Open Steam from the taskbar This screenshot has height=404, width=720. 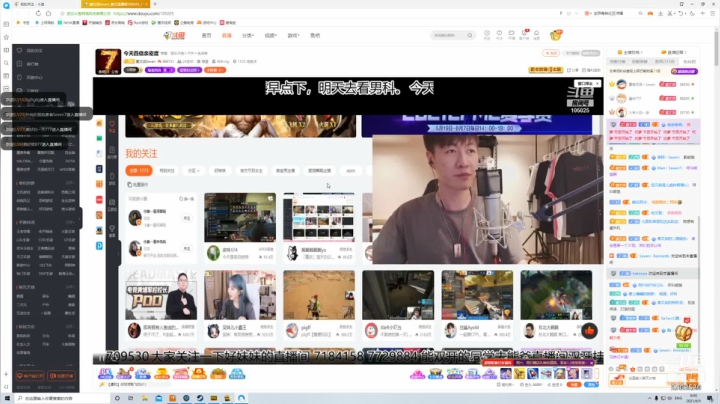(200, 398)
